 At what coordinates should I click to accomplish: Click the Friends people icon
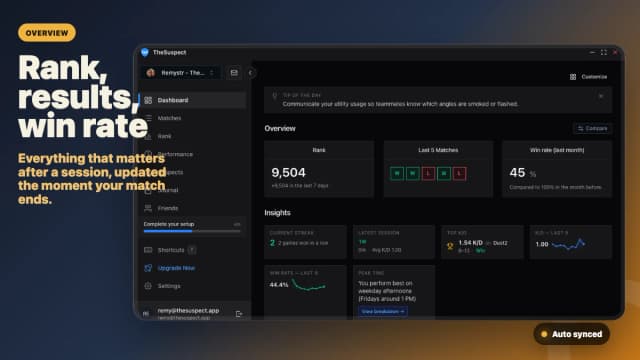coord(148,208)
